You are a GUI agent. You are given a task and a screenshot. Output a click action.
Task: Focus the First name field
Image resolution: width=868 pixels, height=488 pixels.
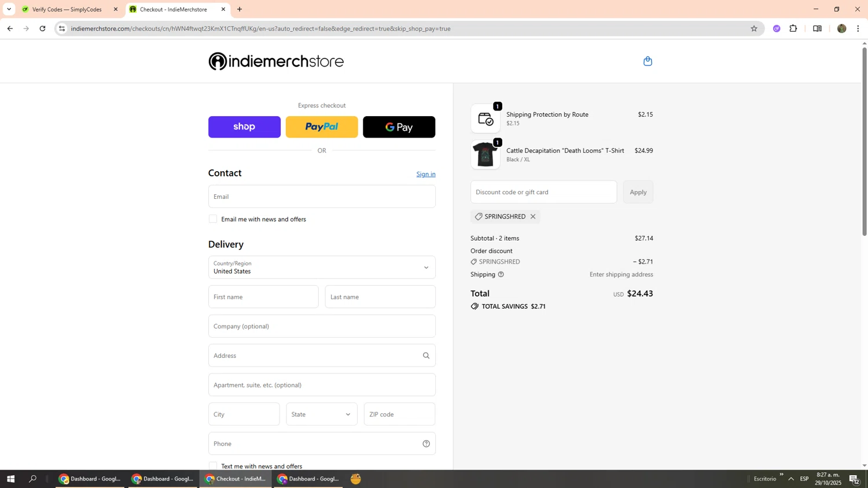point(263,297)
